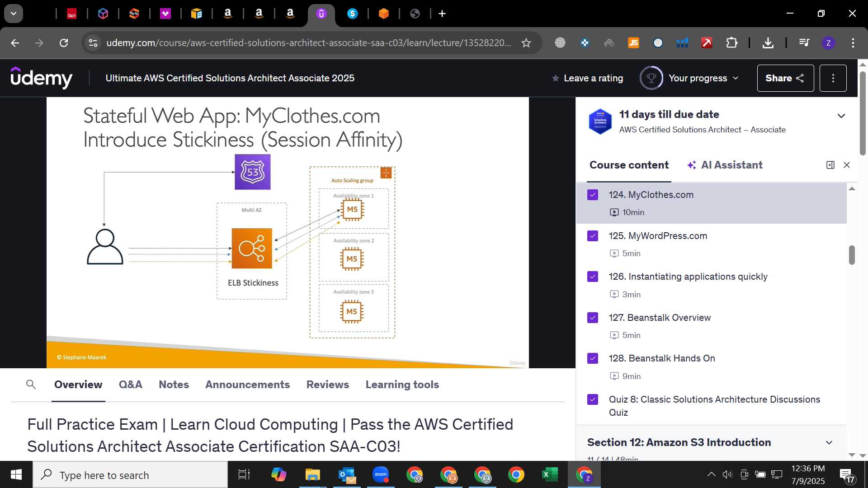Screen dimensions: 868x488
Task: Click the Udemy logo
Action: click(x=41, y=78)
